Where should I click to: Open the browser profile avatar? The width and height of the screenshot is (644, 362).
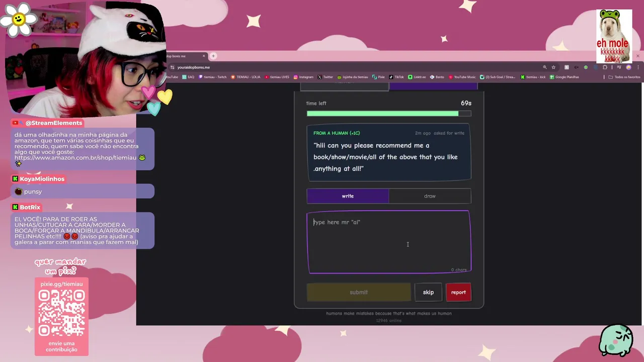point(628,67)
